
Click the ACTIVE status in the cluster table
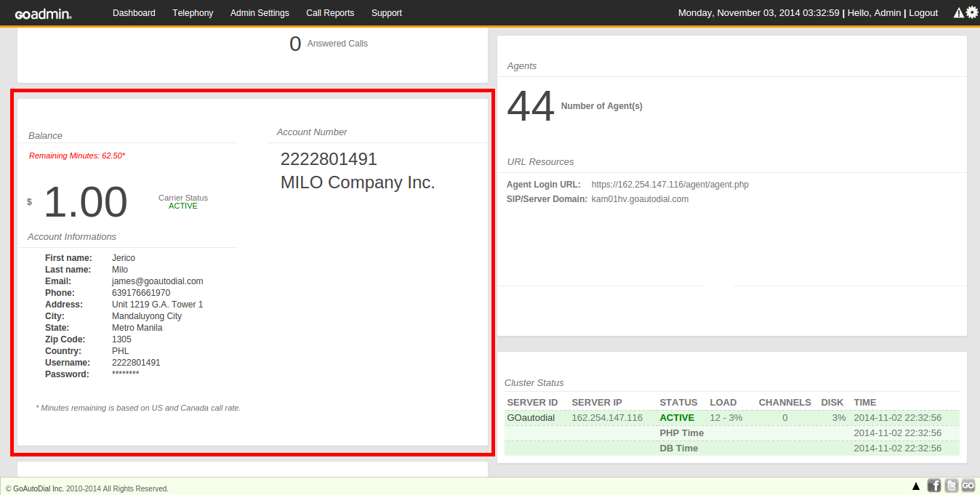point(677,418)
